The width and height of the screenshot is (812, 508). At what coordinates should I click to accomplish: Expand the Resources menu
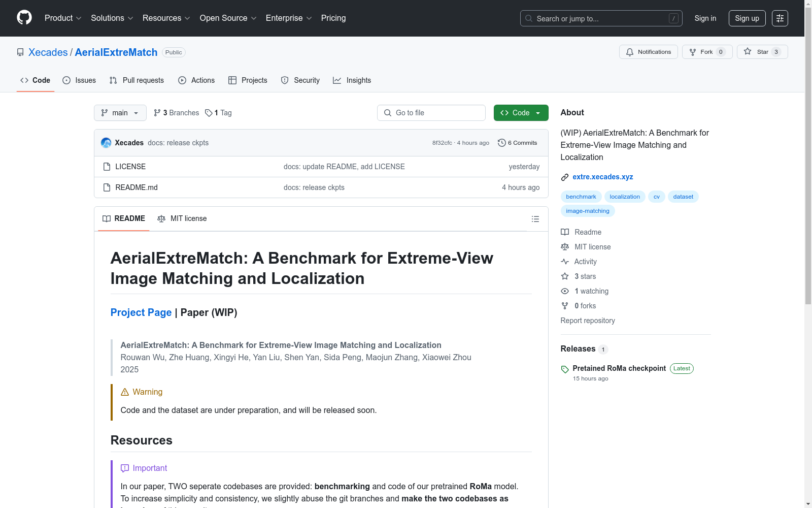tap(166, 18)
